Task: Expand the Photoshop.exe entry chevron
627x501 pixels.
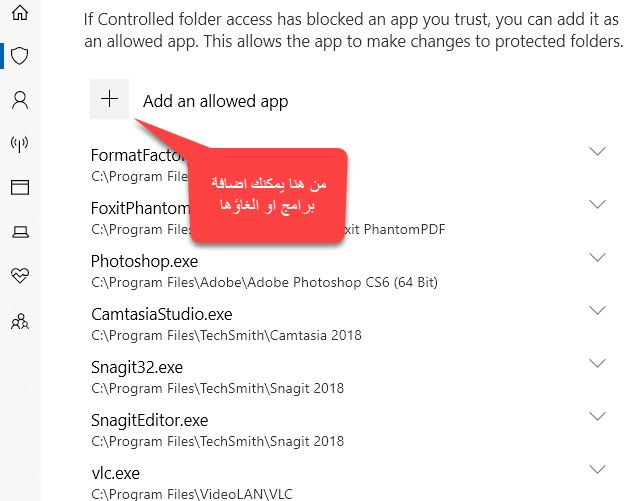Action: (598, 257)
